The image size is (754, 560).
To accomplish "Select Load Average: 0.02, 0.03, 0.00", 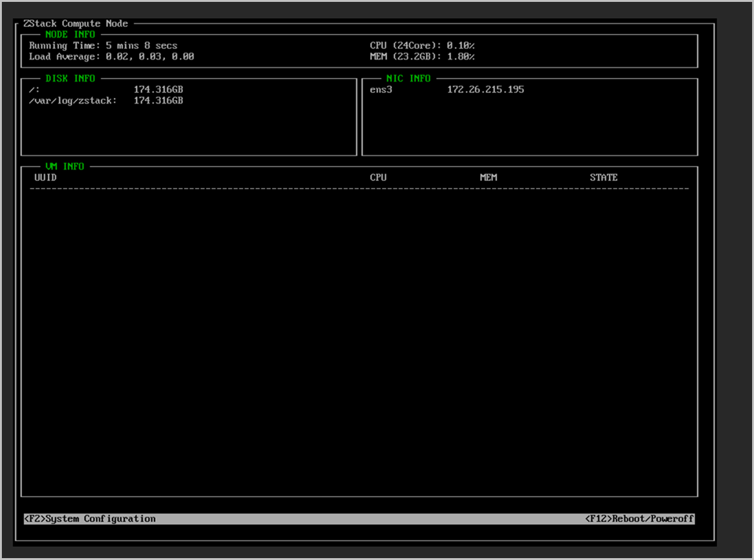I will pyautogui.click(x=111, y=57).
